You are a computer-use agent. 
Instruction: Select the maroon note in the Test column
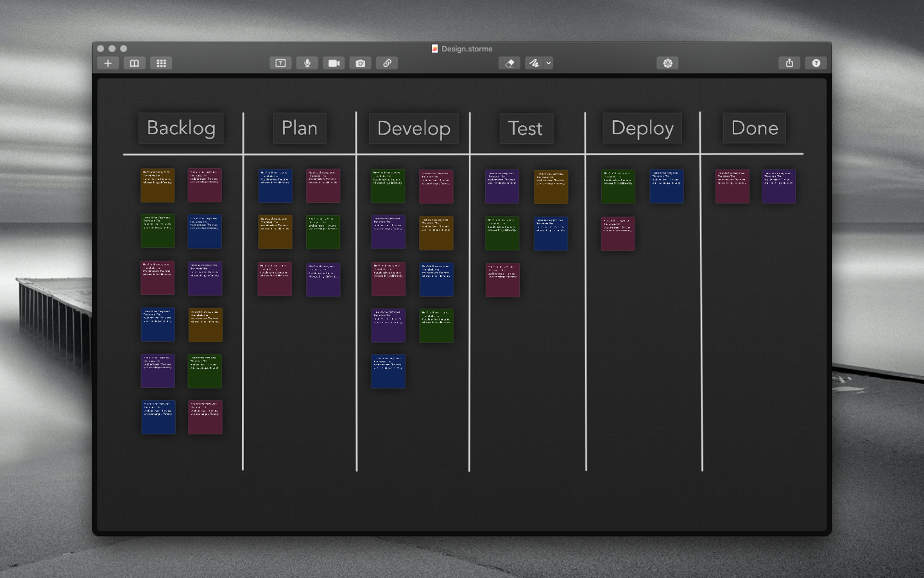coord(502,280)
